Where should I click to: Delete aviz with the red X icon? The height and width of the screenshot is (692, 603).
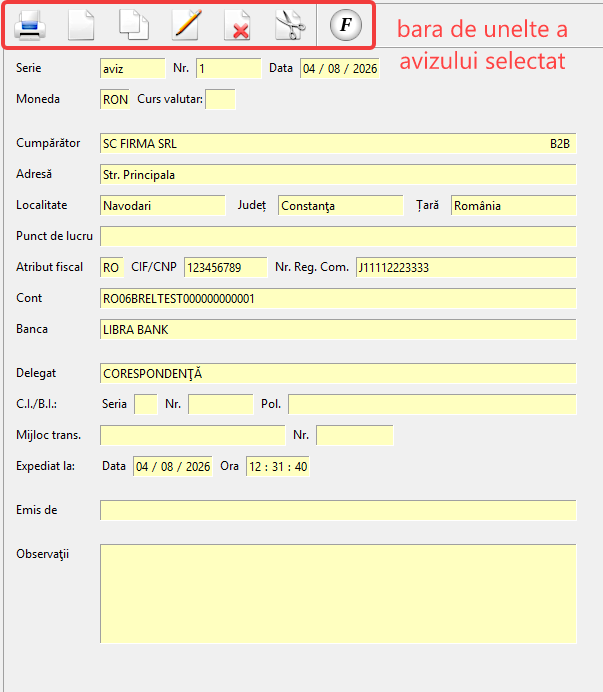coord(237,25)
